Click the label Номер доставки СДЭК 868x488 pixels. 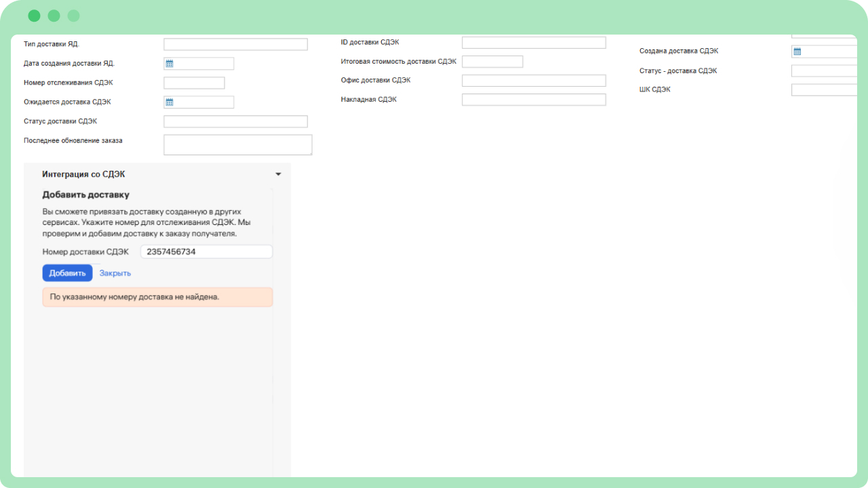[85, 252]
